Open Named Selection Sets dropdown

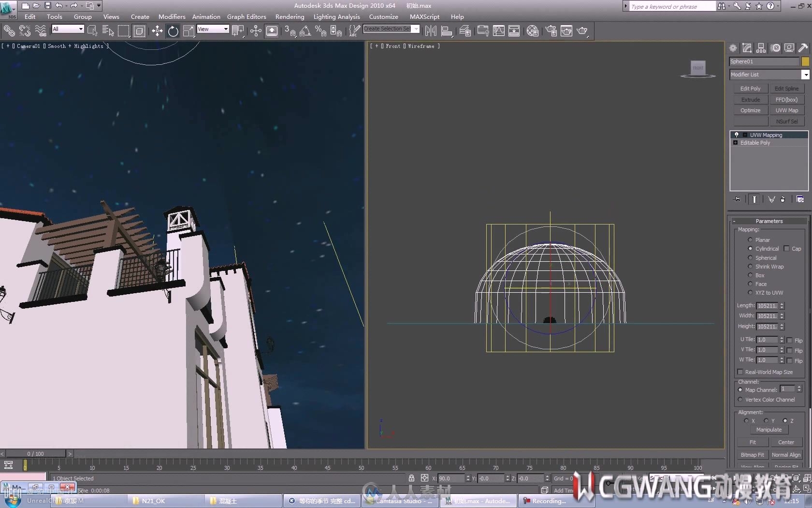point(416,29)
